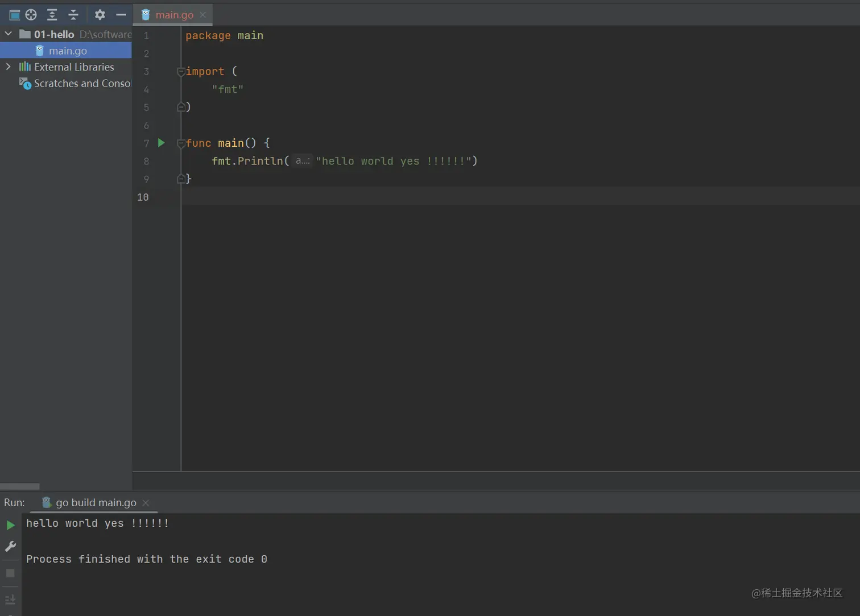
Task: Click 'Process finished with the exit code 0'
Action: 147,559
